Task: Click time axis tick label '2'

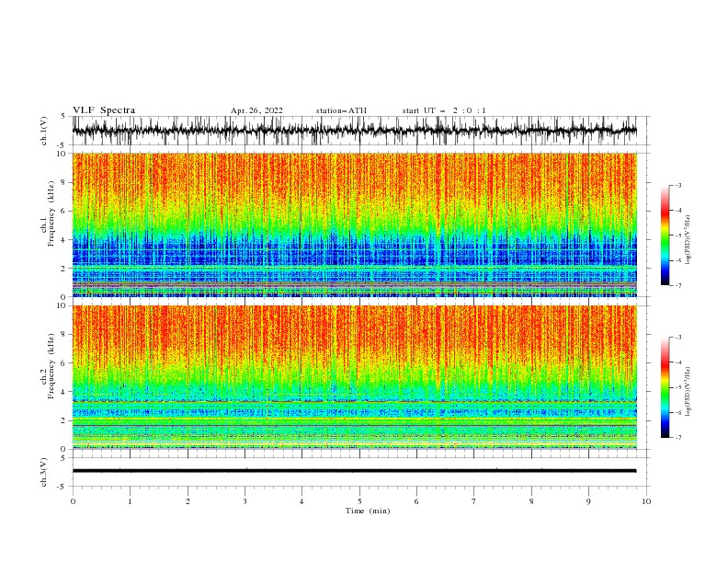Action: tap(188, 501)
